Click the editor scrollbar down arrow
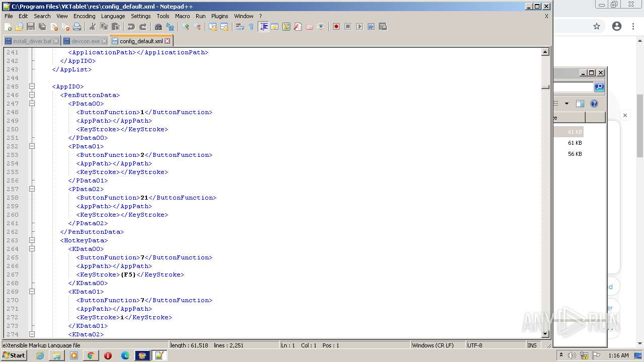 545,334
